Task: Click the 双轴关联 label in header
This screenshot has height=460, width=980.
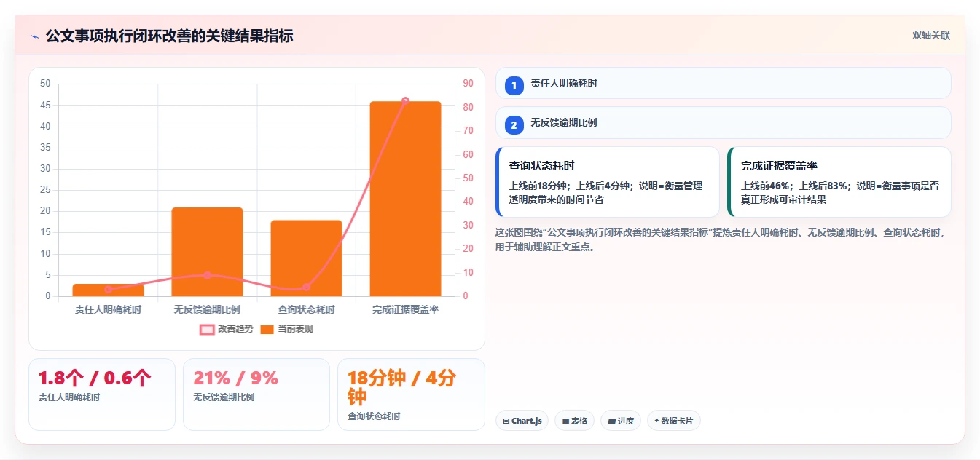Action: (931, 36)
